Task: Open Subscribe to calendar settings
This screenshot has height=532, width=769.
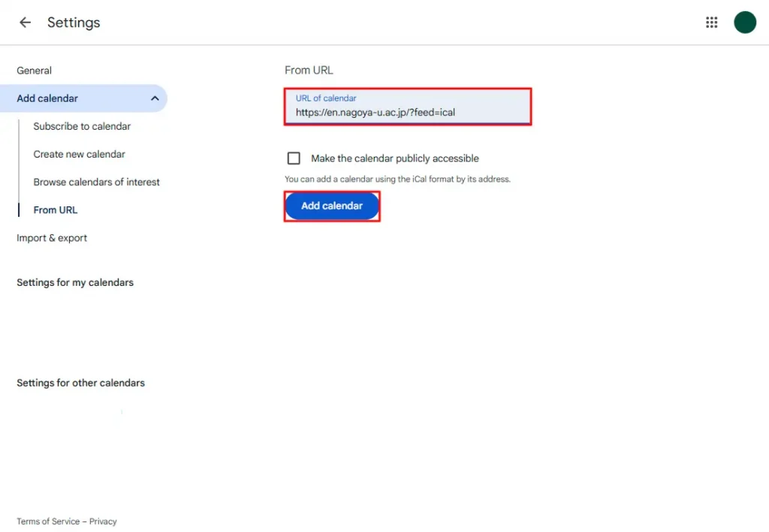Action: 82,126
